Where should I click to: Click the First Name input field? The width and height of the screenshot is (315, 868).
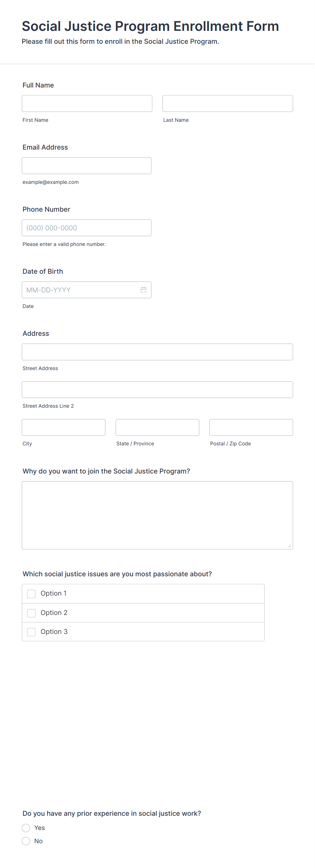(87, 103)
